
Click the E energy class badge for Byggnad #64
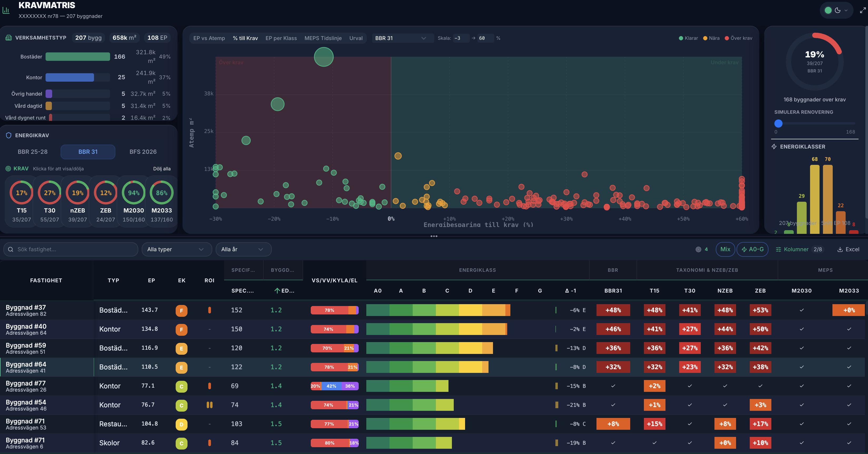click(181, 367)
